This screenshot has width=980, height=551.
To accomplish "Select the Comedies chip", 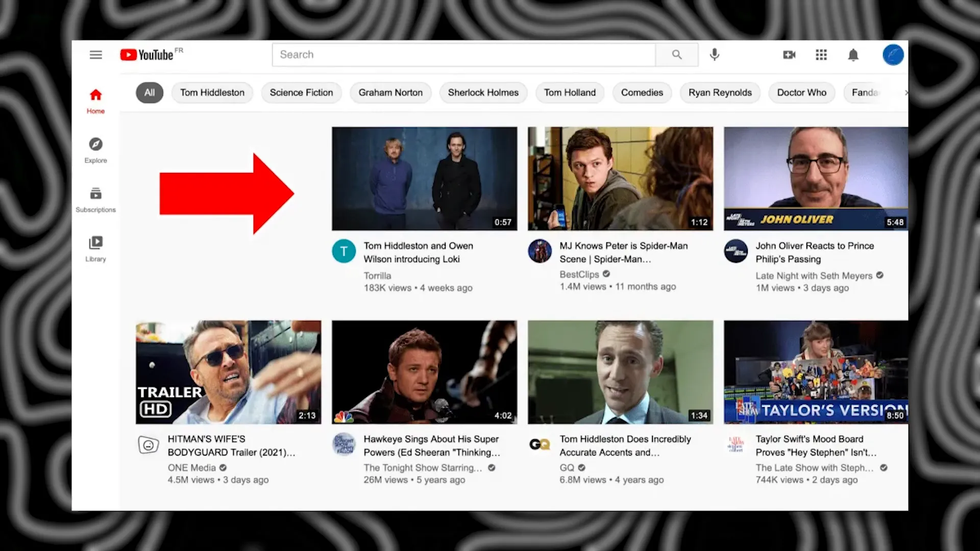I will pos(642,92).
